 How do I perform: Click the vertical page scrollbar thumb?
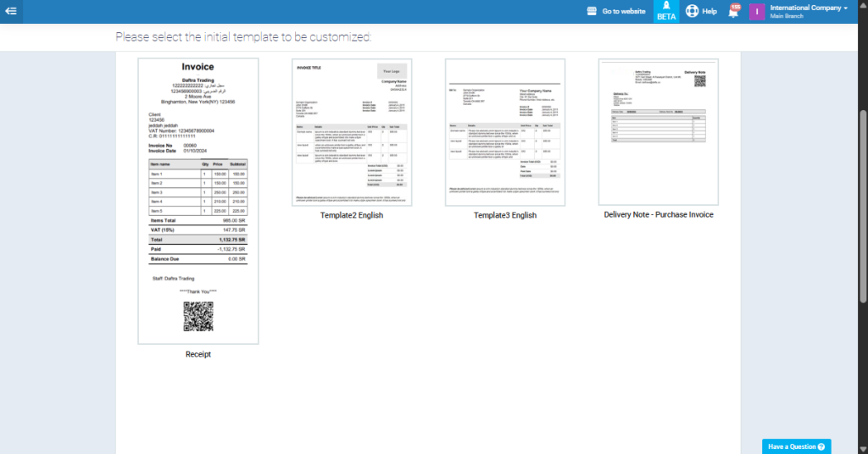(x=863, y=203)
